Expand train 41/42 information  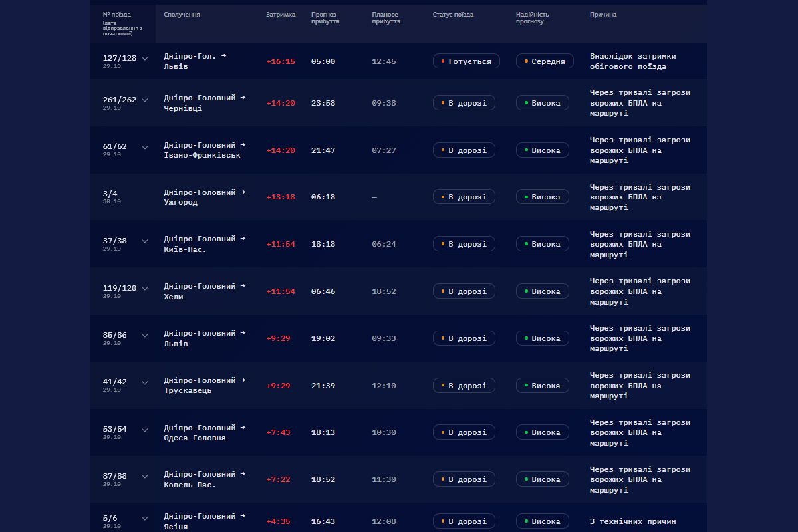[x=145, y=383]
